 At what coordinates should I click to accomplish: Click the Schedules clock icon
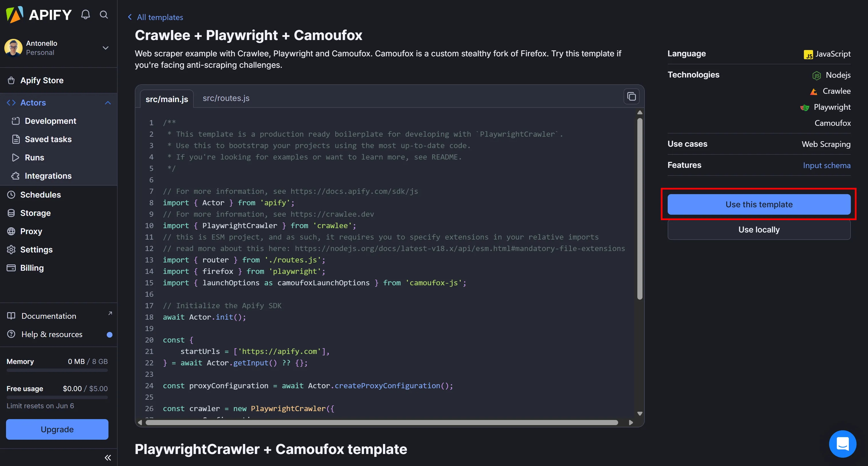[x=11, y=195]
